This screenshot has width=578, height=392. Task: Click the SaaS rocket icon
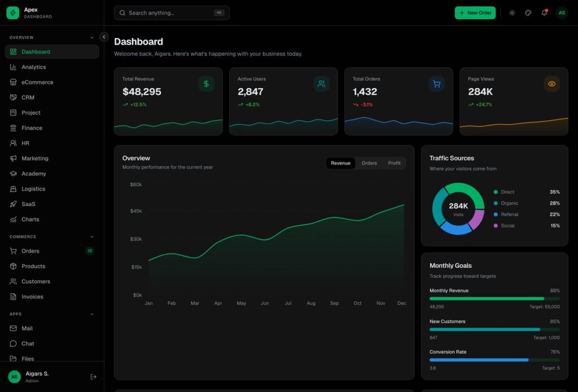coord(14,204)
